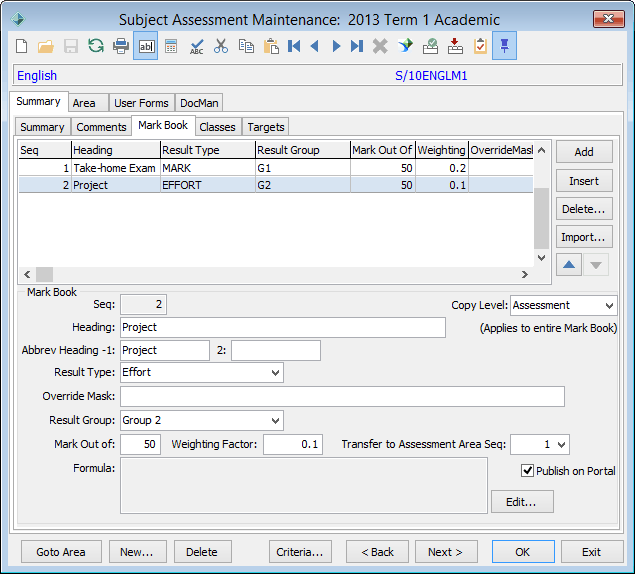Click the Print toolbar icon
Image resolution: width=635 pixels, height=574 pixels.
(121, 46)
